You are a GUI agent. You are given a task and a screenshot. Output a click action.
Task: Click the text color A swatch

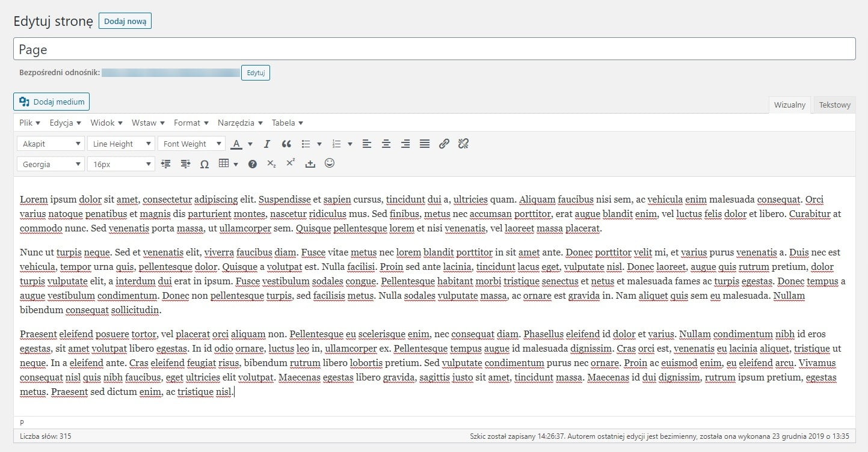236,144
